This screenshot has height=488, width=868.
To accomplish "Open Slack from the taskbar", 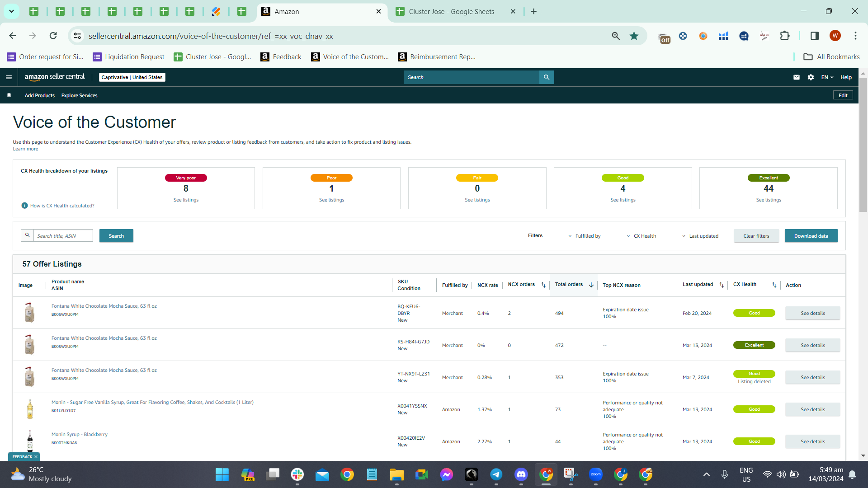I will click(x=297, y=474).
